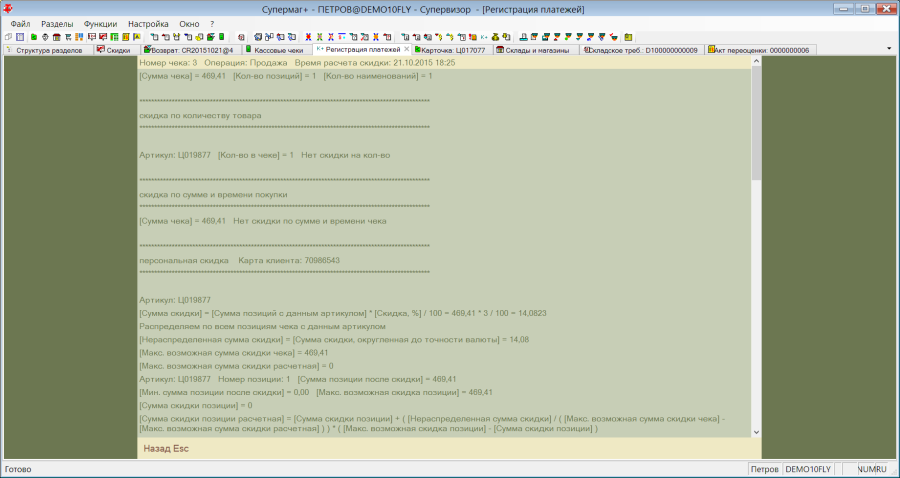Switch to the Возврат: CR20151021@4 tab
Image resolution: width=900 pixels, height=478 pixels.
click(x=191, y=50)
